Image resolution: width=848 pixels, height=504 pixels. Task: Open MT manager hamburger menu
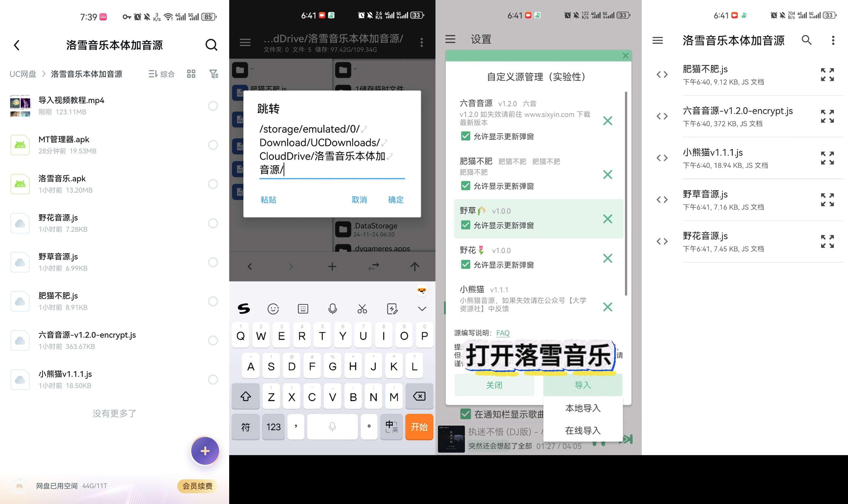(x=245, y=42)
